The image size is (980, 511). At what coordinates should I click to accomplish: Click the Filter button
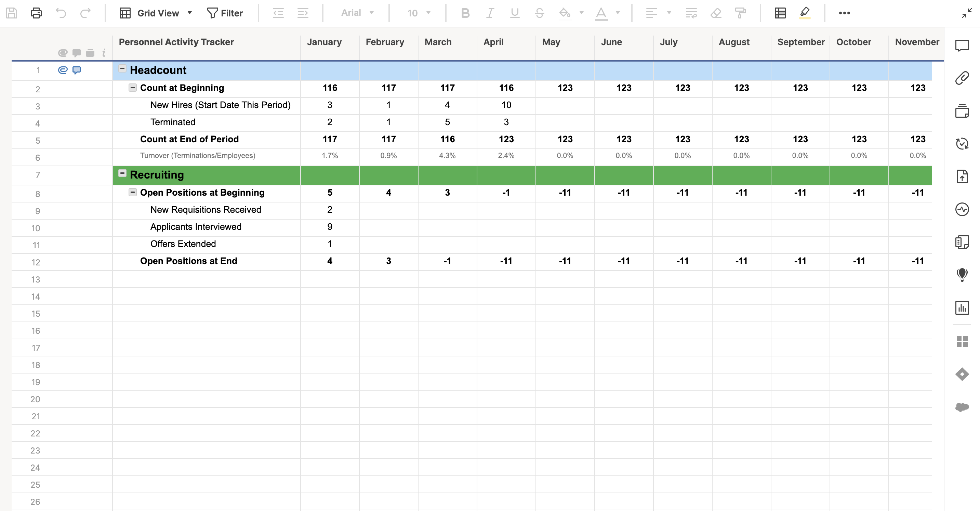224,13
